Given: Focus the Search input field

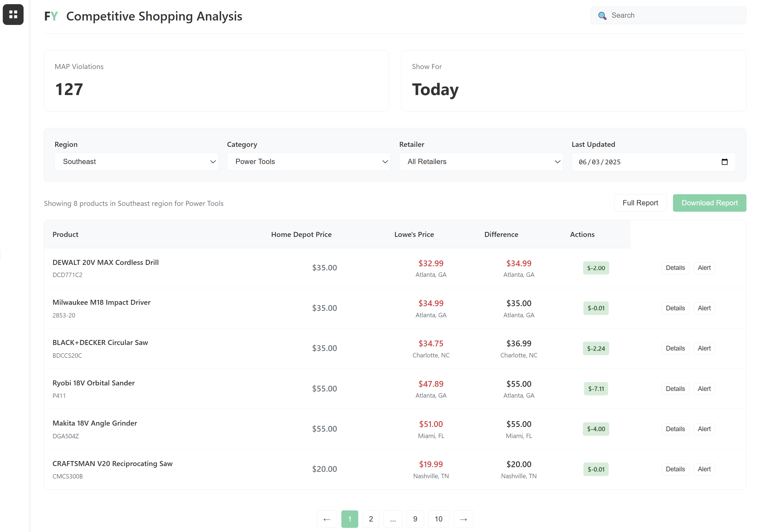Looking at the screenshot, I should click(668, 16).
